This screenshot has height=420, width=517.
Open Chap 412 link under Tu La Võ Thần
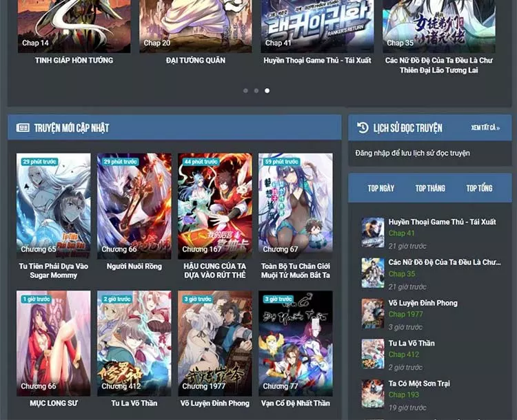(403, 355)
